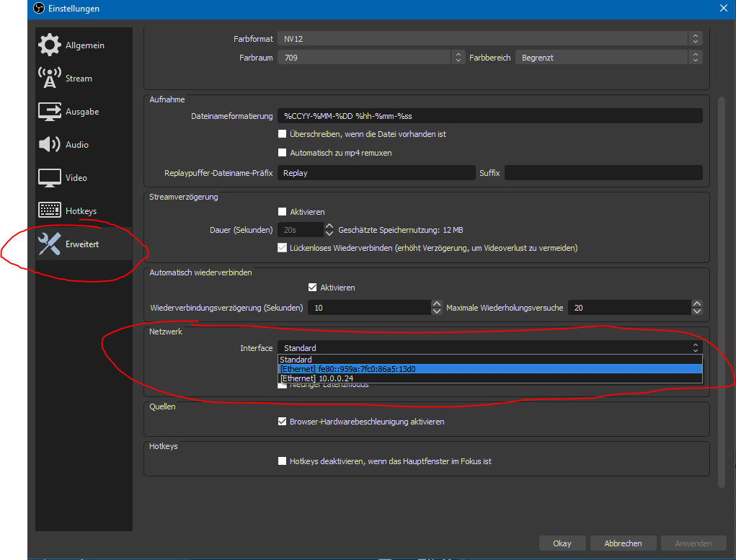Viewport: 736px width, 560px height.
Task: Uncheck Automatisch wiederverbinden Aktivieren
Action: point(312,288)
